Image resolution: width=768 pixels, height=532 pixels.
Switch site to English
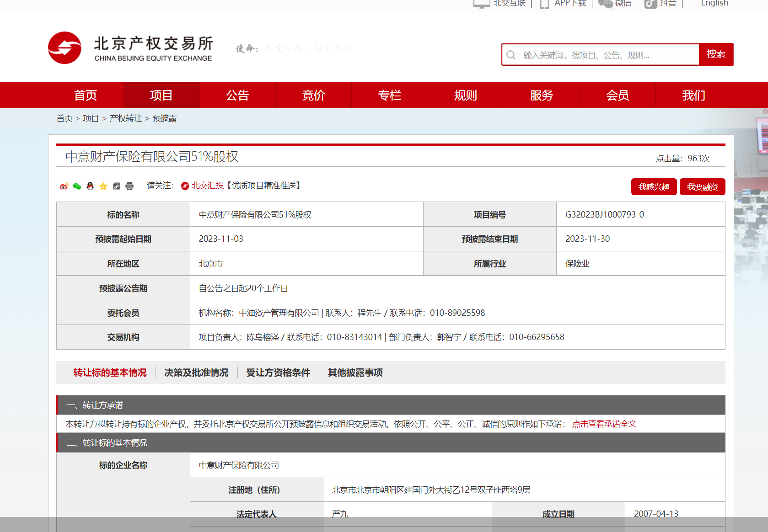coord(714,4)
